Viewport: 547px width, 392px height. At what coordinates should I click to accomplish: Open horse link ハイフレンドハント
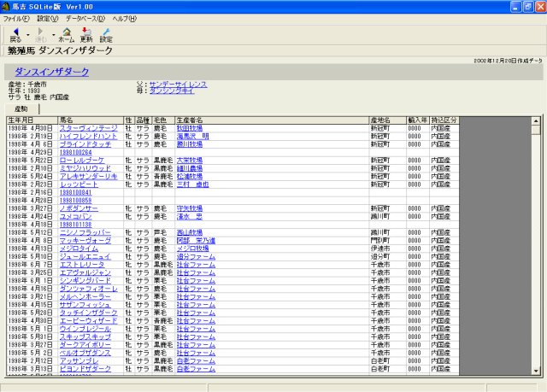click(88, 137)
